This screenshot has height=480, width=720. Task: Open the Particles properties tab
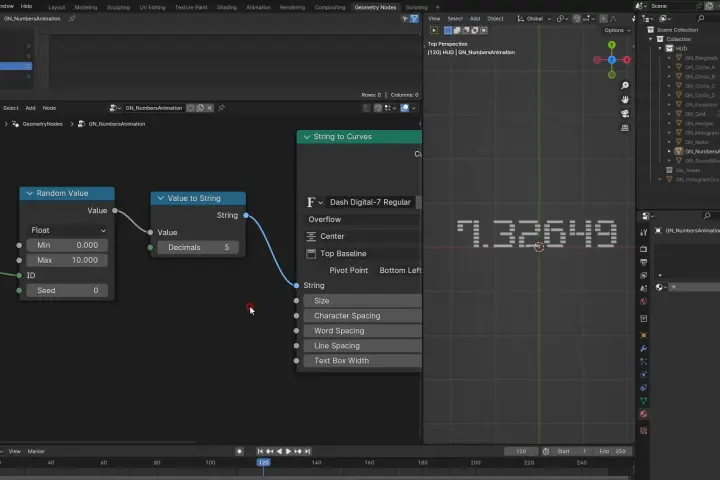pos(643,361)
